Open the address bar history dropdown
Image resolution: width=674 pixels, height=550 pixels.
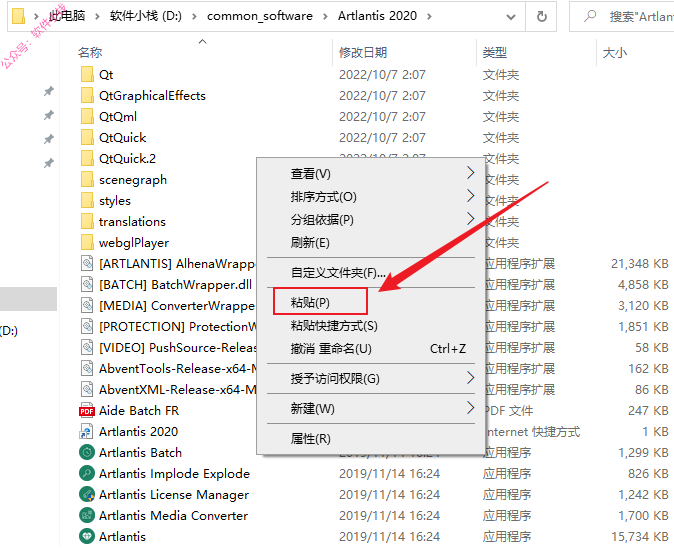[511, 17]
